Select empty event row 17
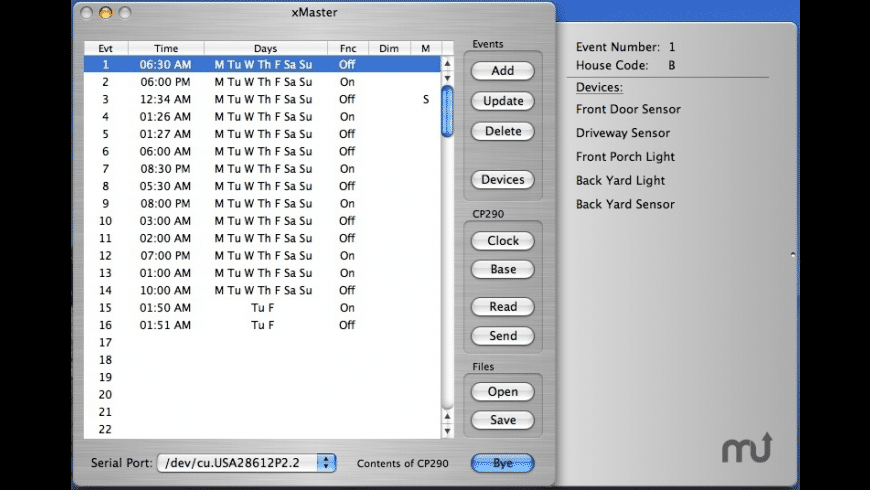Screen dimensions: 870x490 [262, 342]
